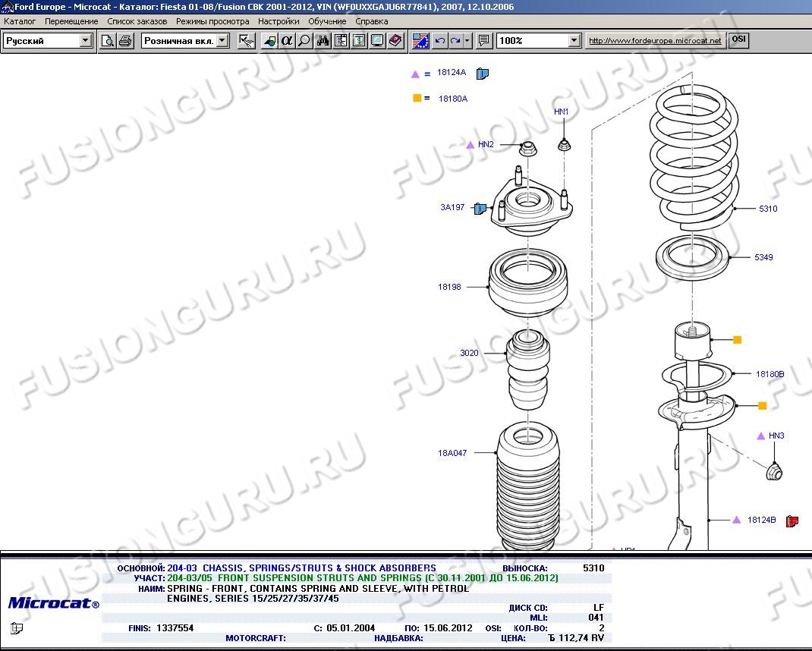Click the redo arrow icon
The width and height of the screenshot is (812, 651).
click(455, 40)
